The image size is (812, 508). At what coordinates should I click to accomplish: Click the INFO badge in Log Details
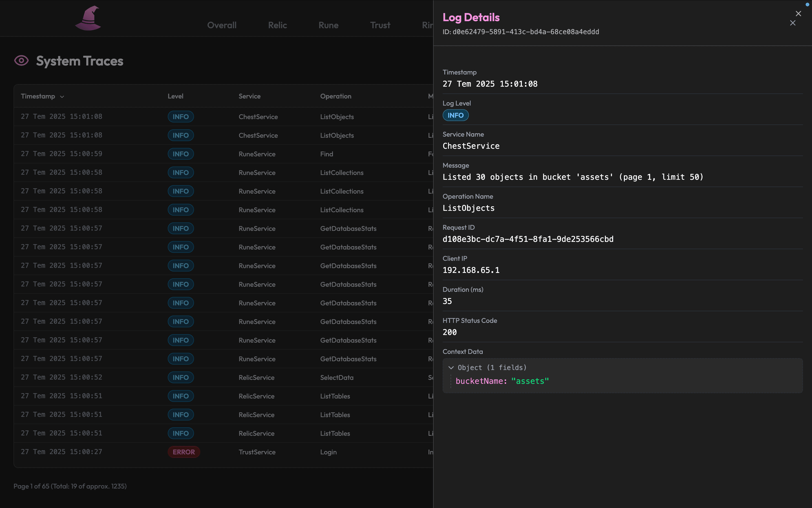coord(455,115)
